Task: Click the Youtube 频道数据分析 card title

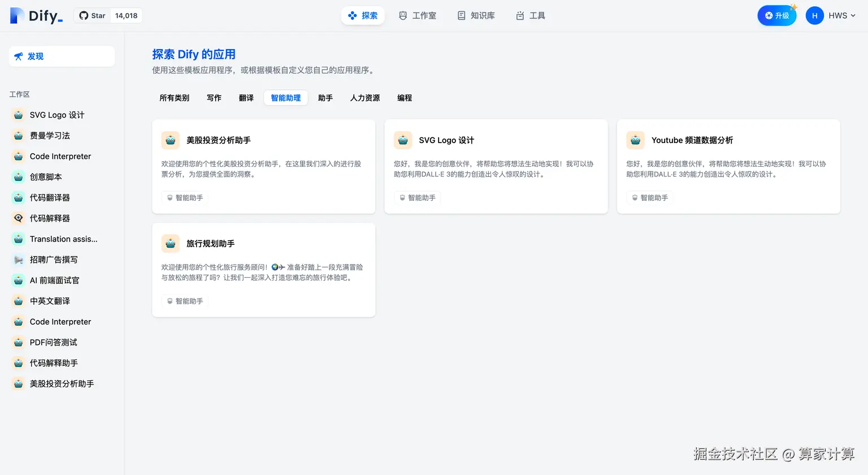Action: coord(692,140)
